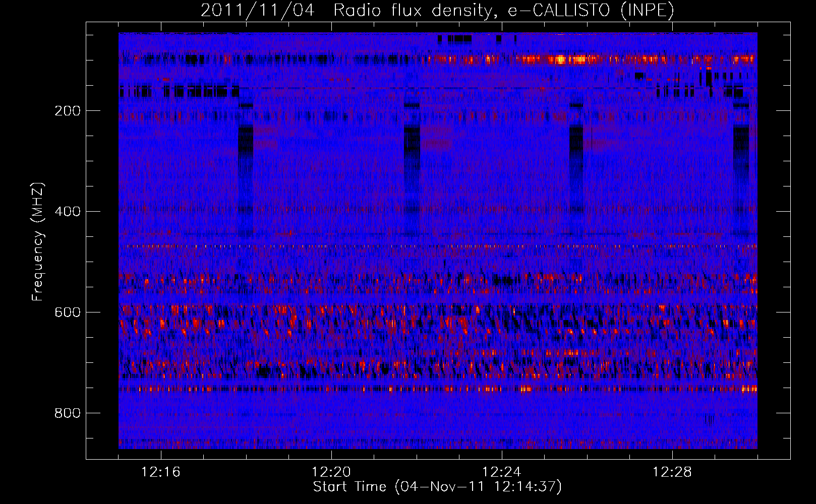This screenshot has width=816, height=504.
Task: Click the 200 frequency tick label
Action: (67, 111)
